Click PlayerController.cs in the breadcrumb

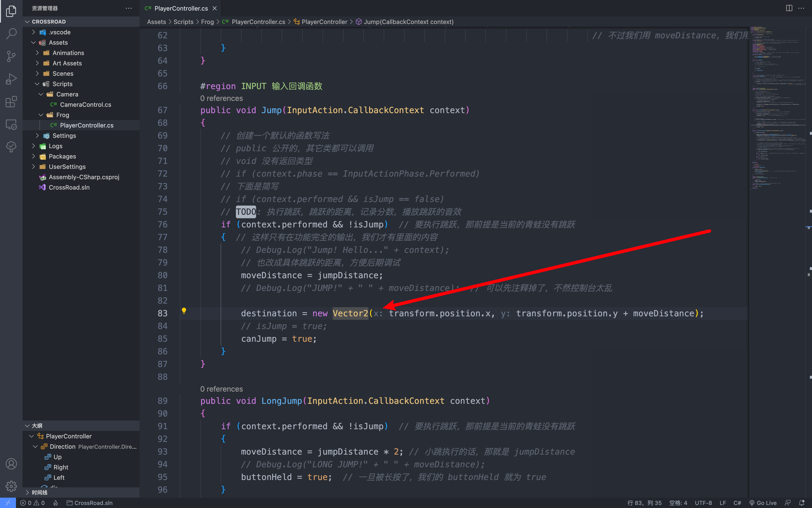[254, 22]
